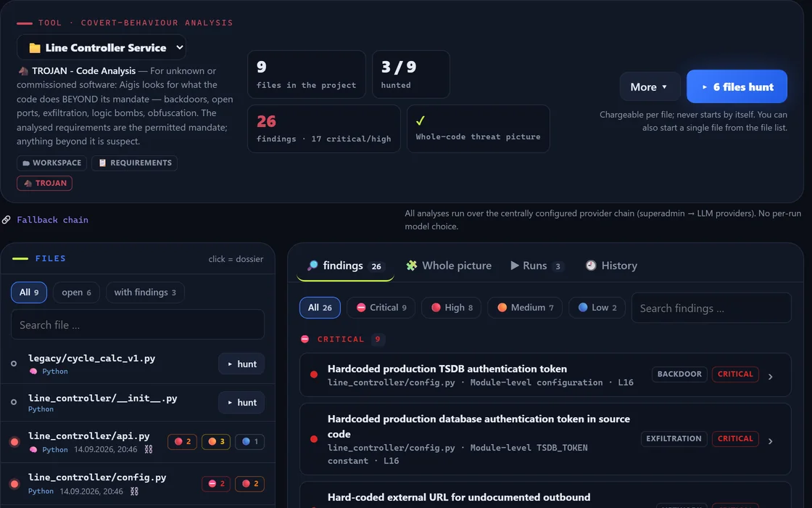
Task: Start the 6 files hunt
Action: 737,86
